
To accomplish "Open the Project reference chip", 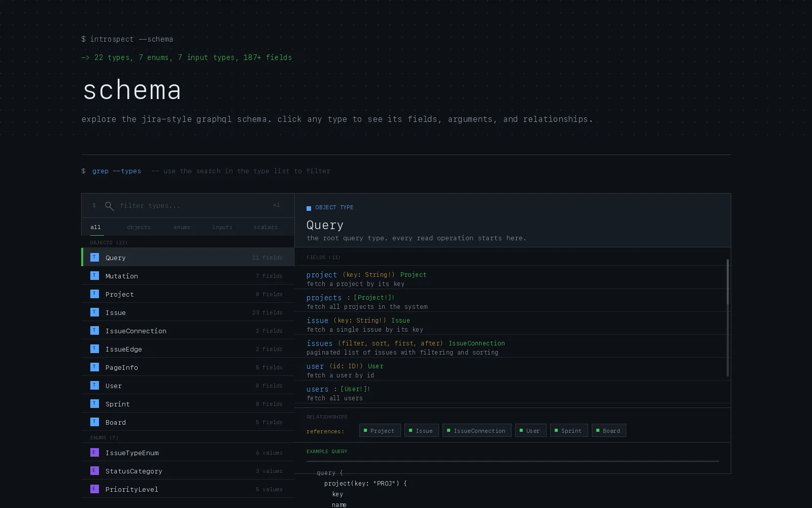I will pyautogui.click(x=380, y=430).
